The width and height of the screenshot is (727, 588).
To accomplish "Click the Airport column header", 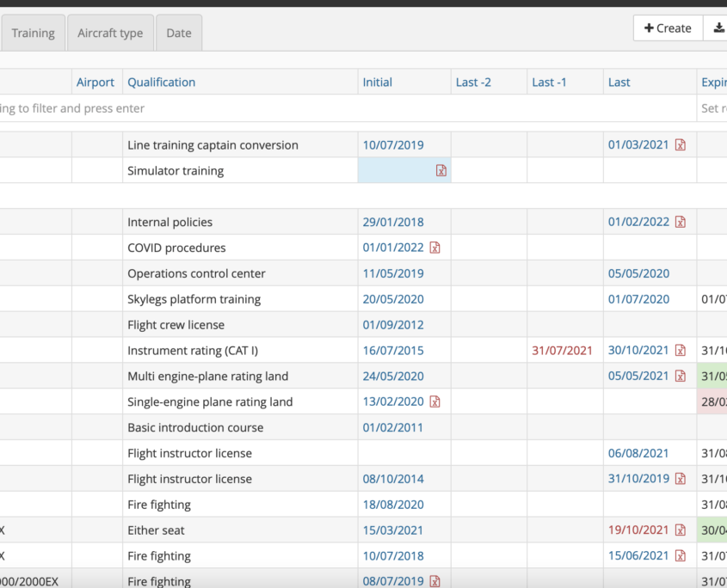I will (x=95, y=83).
